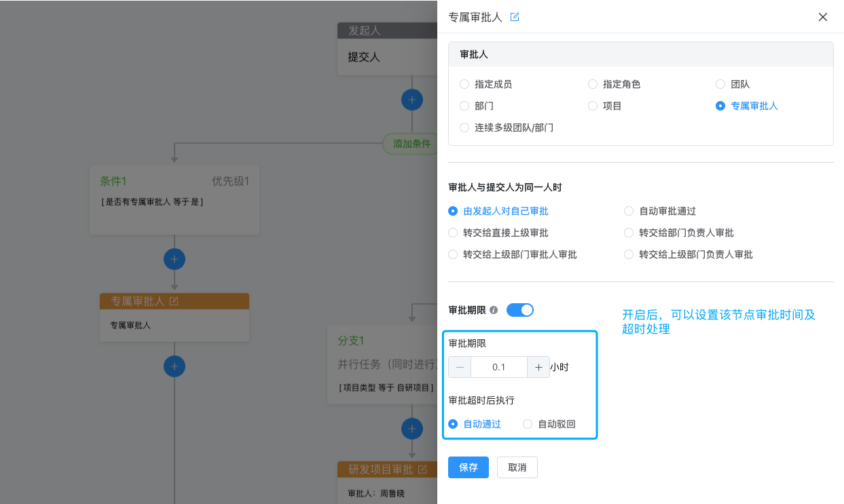Click edit icon on 研发项目审批 node header

(x=422, y=469)
